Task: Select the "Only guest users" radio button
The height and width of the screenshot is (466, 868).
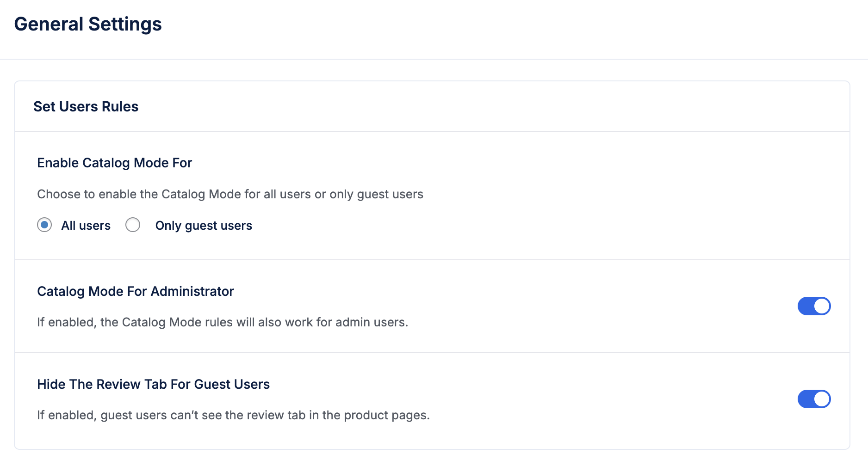Action: click(x=133, y=225)
